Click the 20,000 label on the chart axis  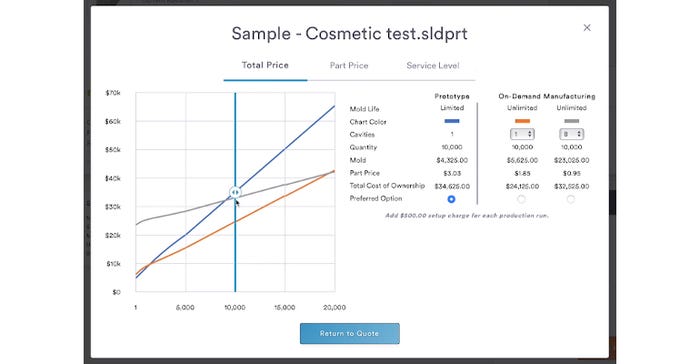(x=334, y=307)
